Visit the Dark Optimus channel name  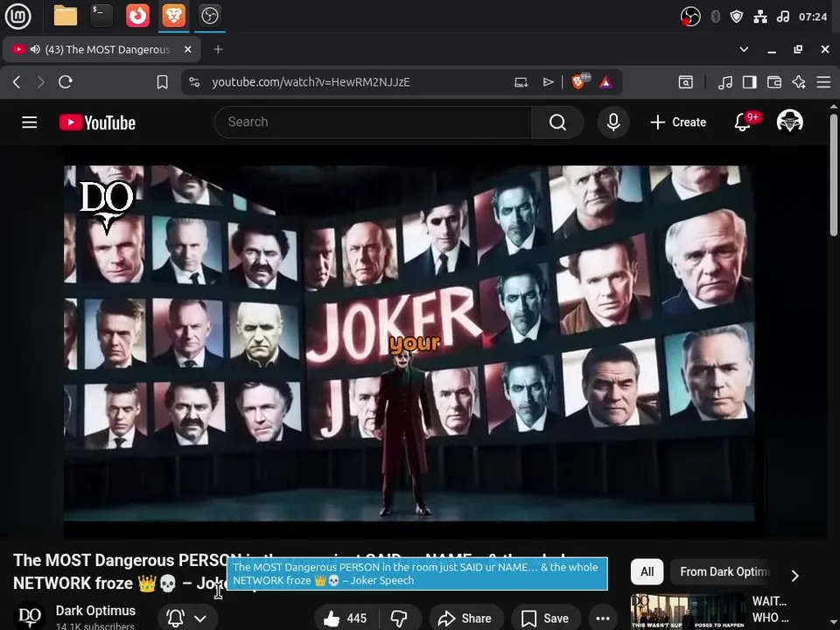click(96, 610)
